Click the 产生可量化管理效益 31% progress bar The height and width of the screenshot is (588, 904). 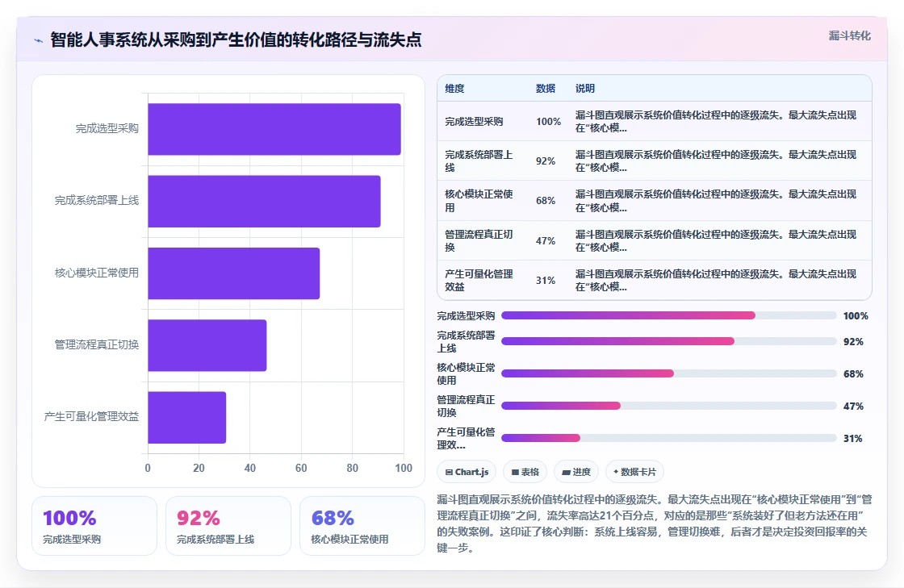(669, 438)
